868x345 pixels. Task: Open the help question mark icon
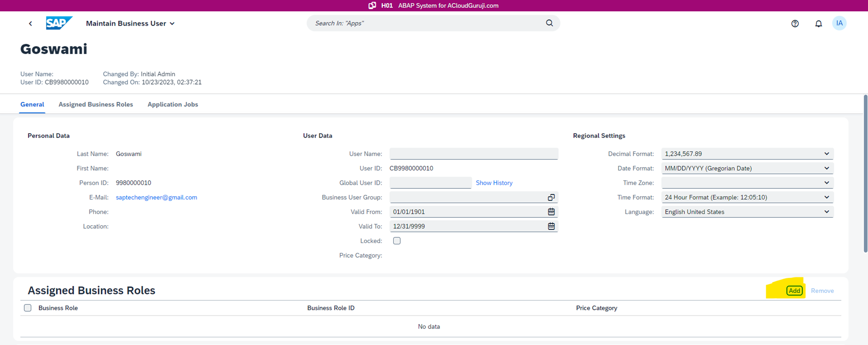795,23
